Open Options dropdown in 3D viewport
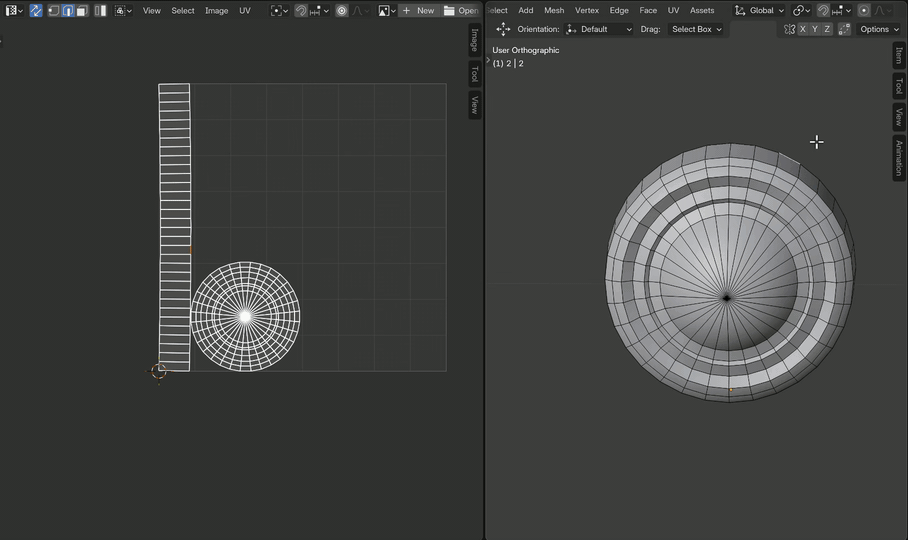This screenshot has height=540, width=908. pyautogui.click(x=879, y=29)
